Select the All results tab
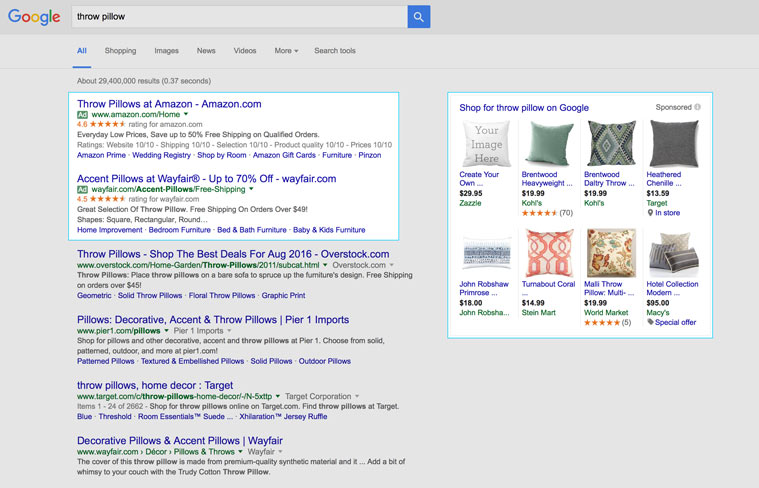 pyautogui.click(x=82, y=50)
